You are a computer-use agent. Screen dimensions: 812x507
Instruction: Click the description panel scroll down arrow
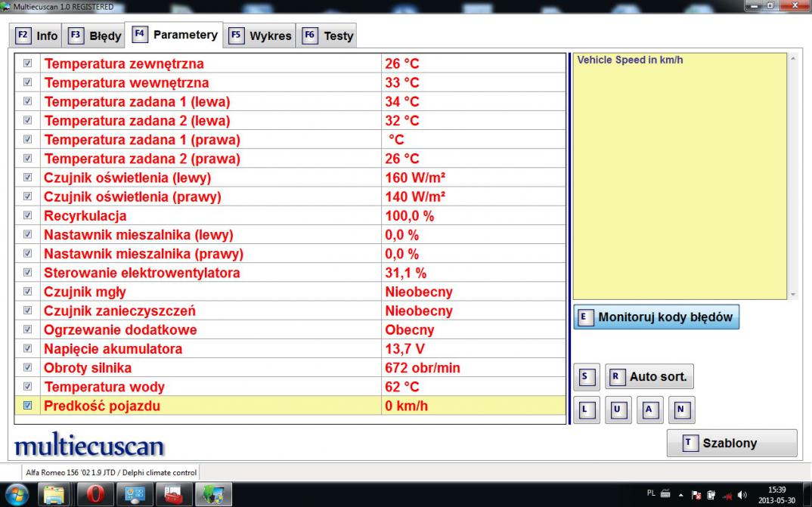pyautogui.click(x=793, y=295)
